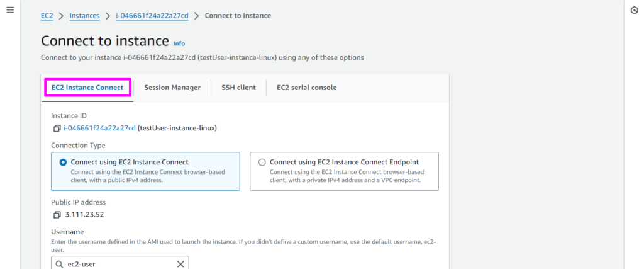Image resolution: width=644 pixels, height=269 pixels.
Task: Copy the Instance ID with copy icon
Action: point(57,129)
